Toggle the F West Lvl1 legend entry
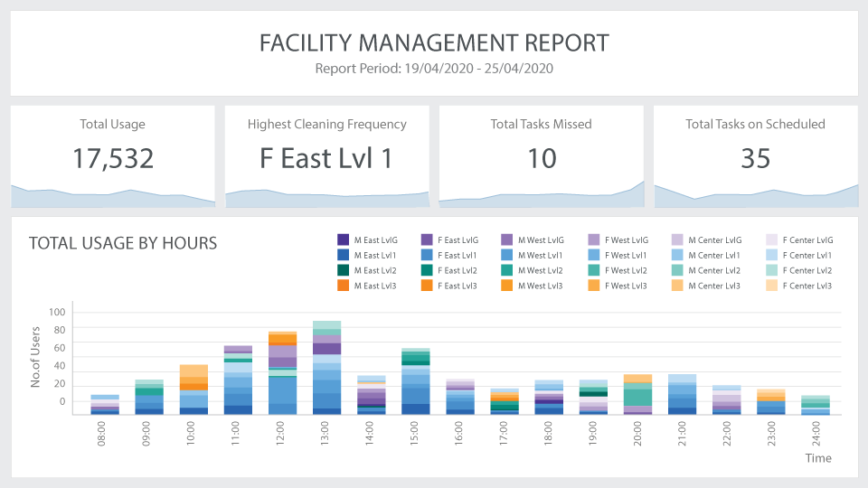This screenshot has height=488, width=868. pyautogui.click(x=618, y=255)
